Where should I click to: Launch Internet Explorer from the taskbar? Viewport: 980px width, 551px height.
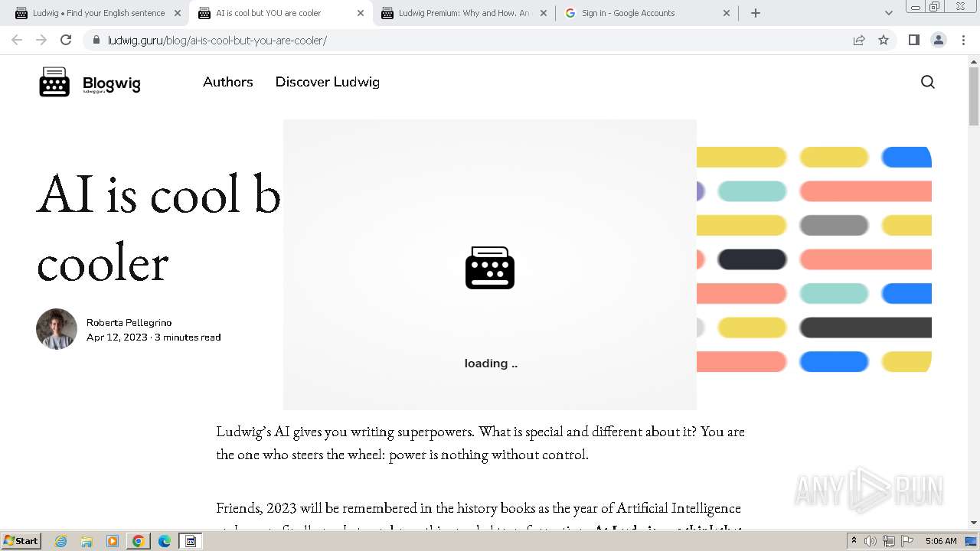pyautogui.click(x=60, y=541)
